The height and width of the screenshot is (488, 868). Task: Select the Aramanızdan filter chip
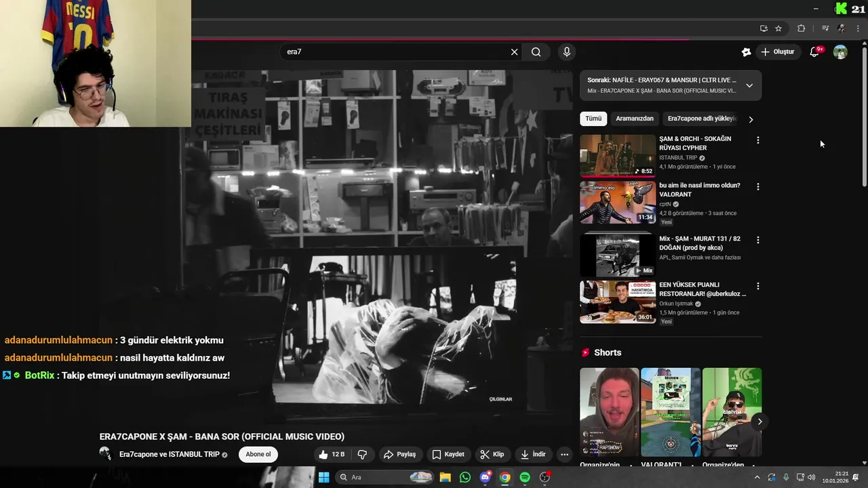click(x=635, y=119)
